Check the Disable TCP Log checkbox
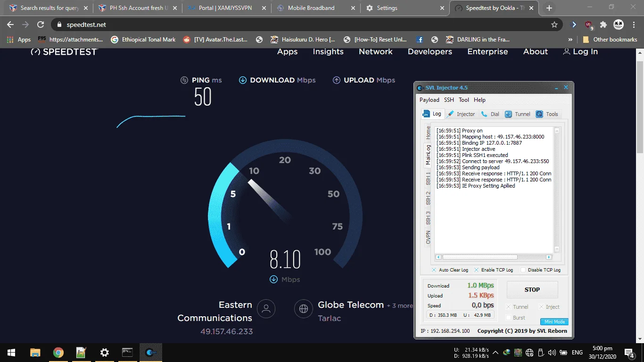 coord(523,270)
